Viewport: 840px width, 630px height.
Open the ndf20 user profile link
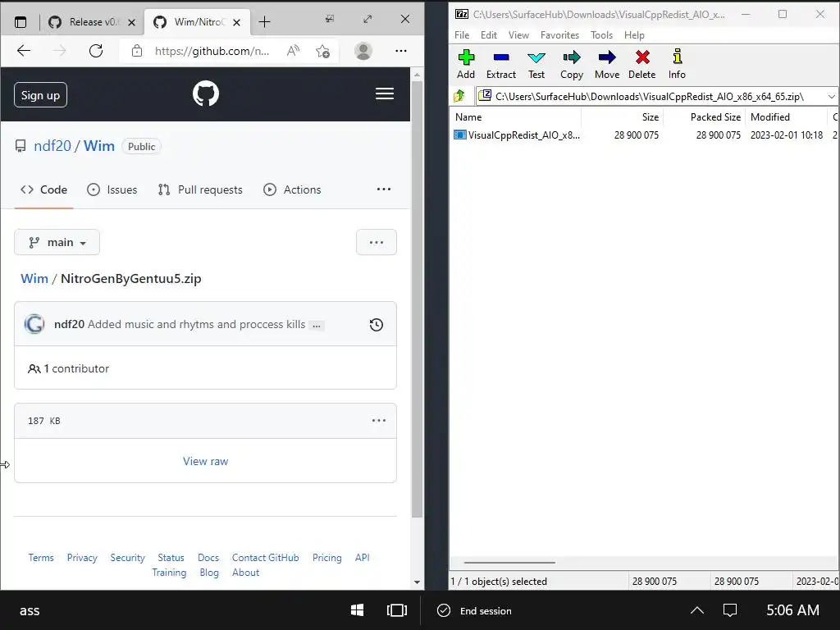(x=52, y=146)
